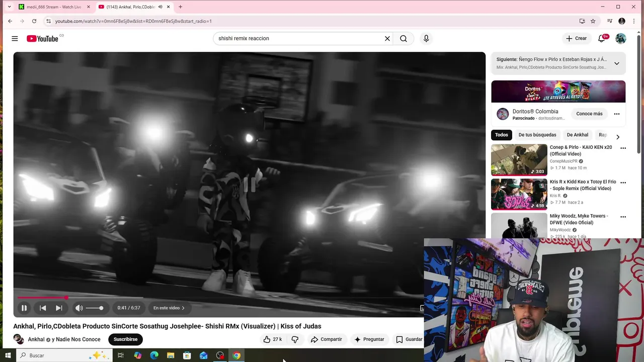Open YouTube notifications bell

point(602,39)
